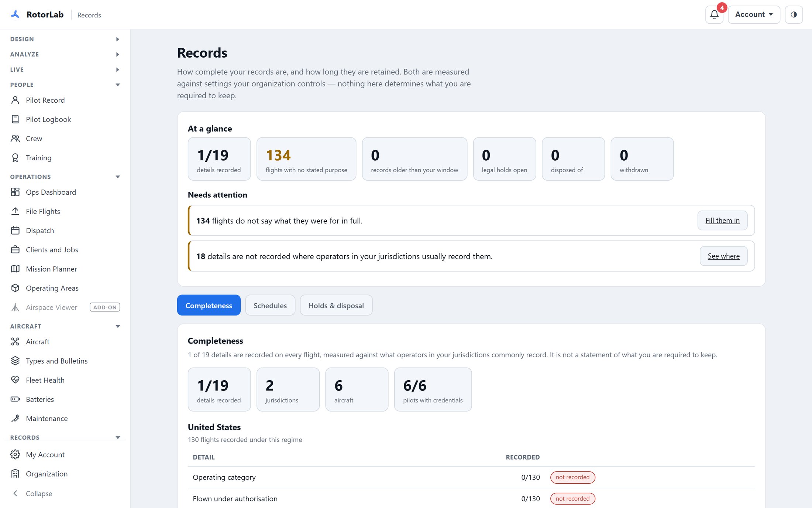The width and height of the screenshot is (812, 508).
Task: Switch to Holds & disposal tab
Action: coord(336,306)
